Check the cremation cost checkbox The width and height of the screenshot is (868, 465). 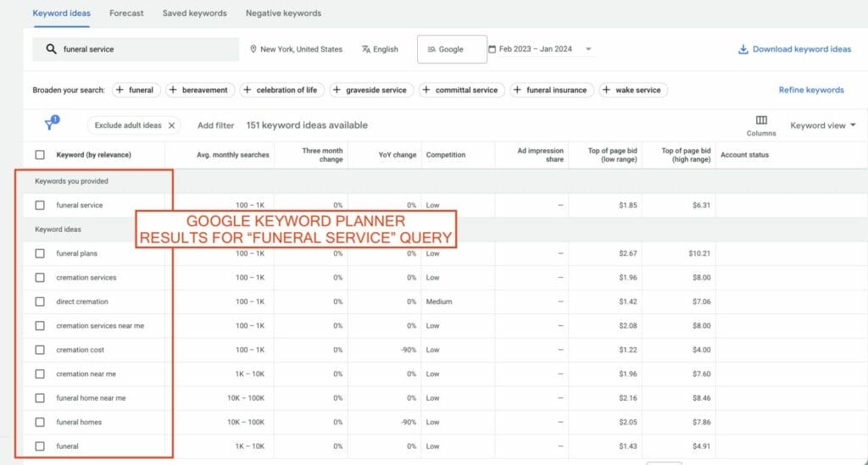[40, 350]
